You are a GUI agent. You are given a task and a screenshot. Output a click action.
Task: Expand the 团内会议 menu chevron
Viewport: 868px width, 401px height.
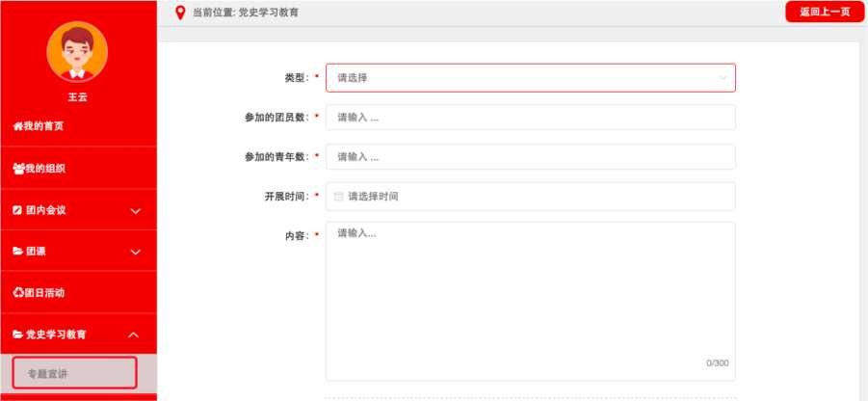(x=135, y=211)
